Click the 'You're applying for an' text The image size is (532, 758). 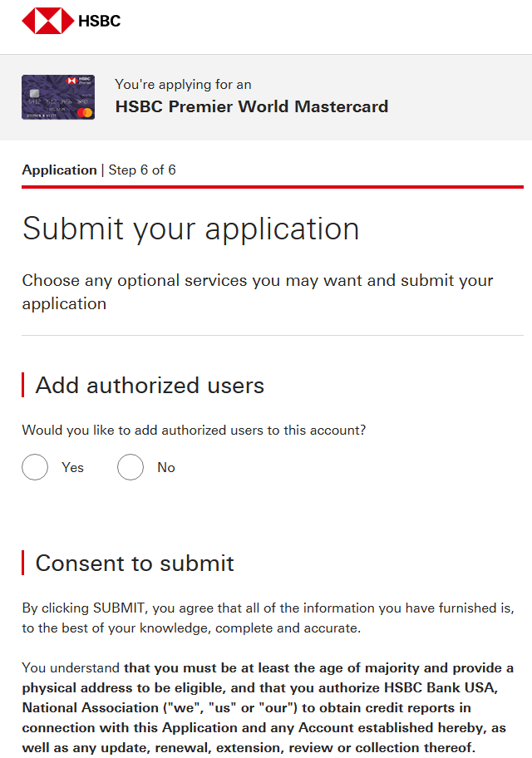point(183,85)
